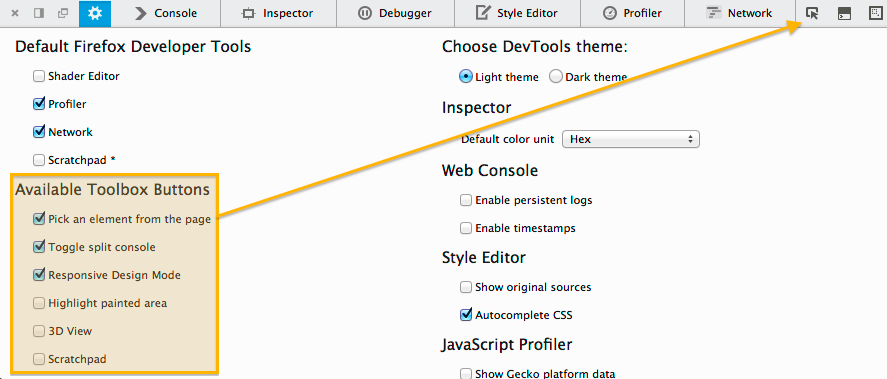Click the separate window icon

[x=63, y=13]
